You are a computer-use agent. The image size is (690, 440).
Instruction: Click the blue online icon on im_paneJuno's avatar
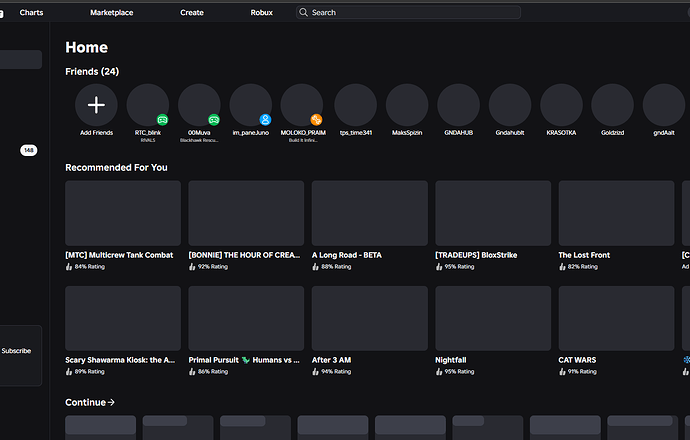pyautogui.click(x=265, y=120)
